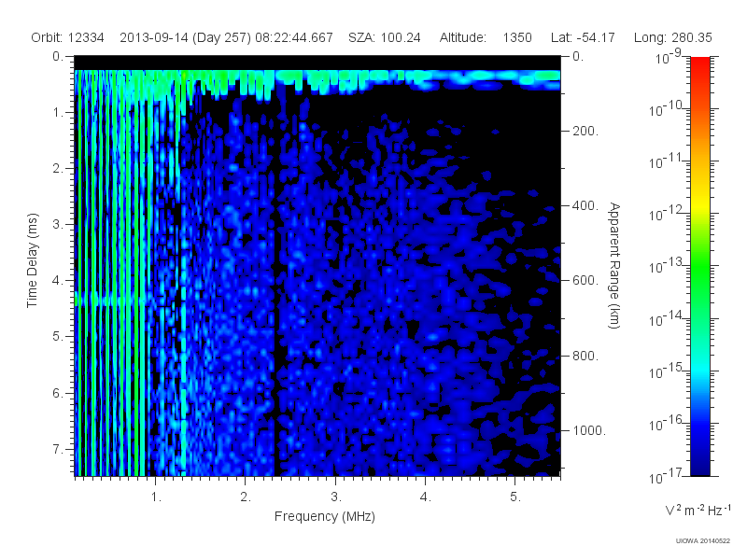Click the '1000.' apparent range tick label
The image size is (747, 560).
[589, 430]
